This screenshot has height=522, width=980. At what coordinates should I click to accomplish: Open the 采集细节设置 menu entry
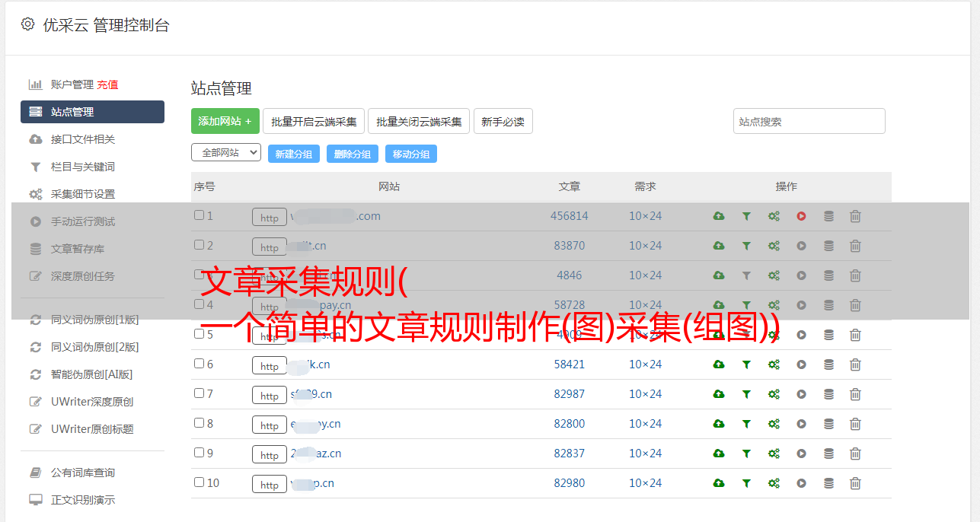pos(83,194)
